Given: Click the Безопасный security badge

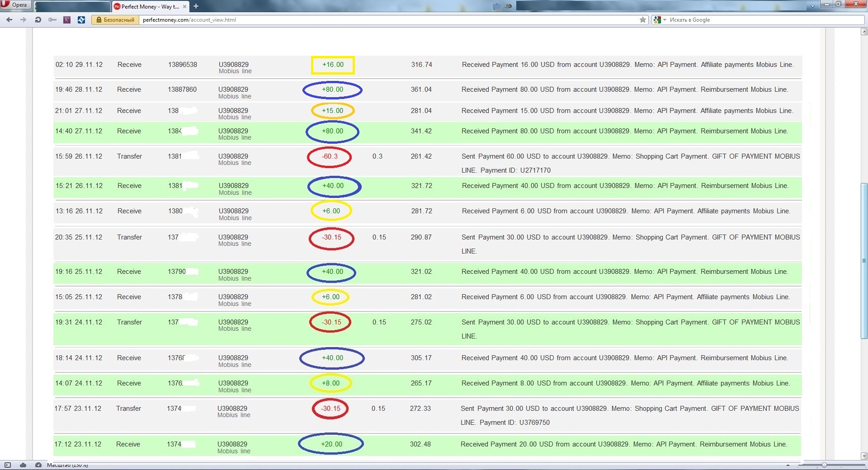Looking at the screenshot, I should [115, 20].
